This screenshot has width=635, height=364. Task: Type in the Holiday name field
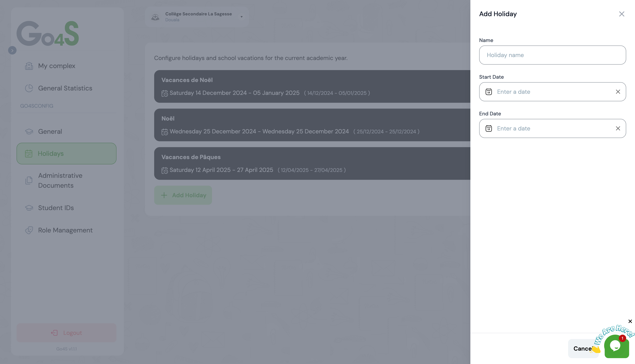tap(552, 55)
